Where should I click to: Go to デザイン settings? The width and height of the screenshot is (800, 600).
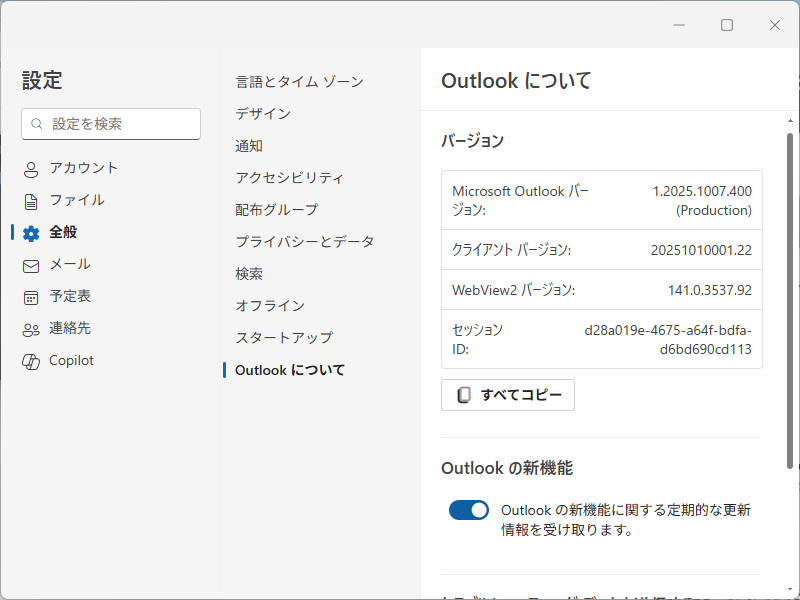[x=263, y=114]
